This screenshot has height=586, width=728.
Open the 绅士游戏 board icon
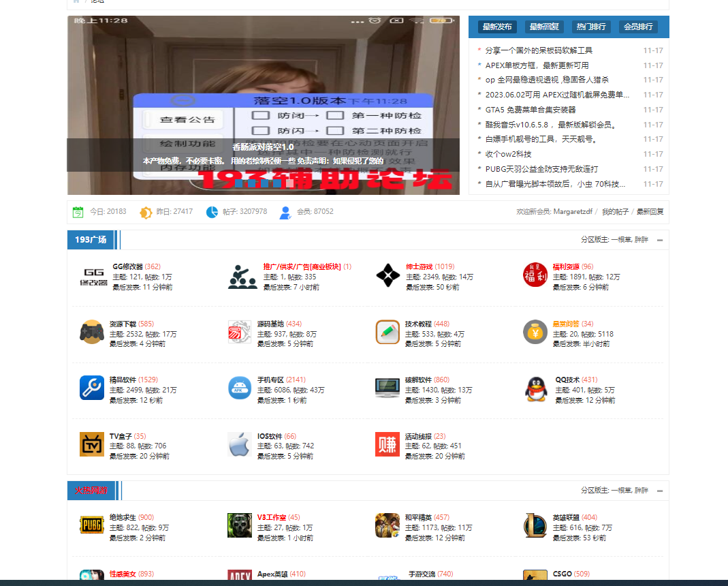tap(388, 275)
